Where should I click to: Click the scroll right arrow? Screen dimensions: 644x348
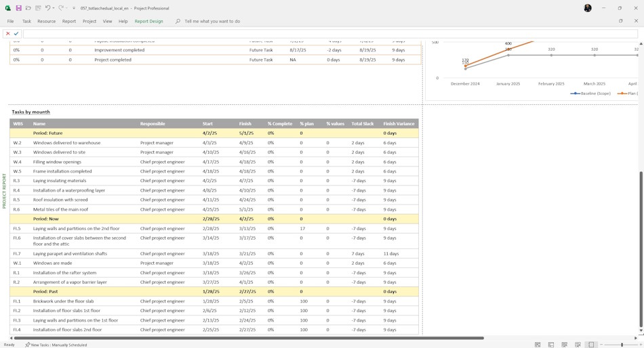click(636, 338)
